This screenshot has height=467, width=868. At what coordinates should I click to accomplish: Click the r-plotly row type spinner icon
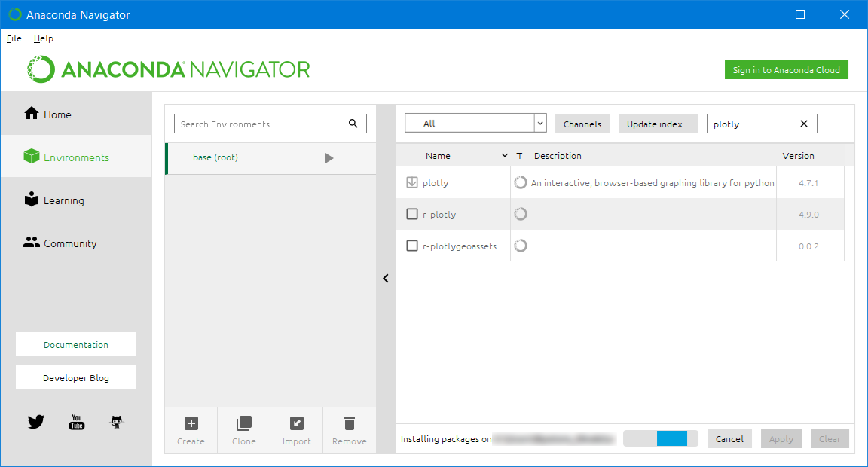pyautogui.click(x=521, y=214)
